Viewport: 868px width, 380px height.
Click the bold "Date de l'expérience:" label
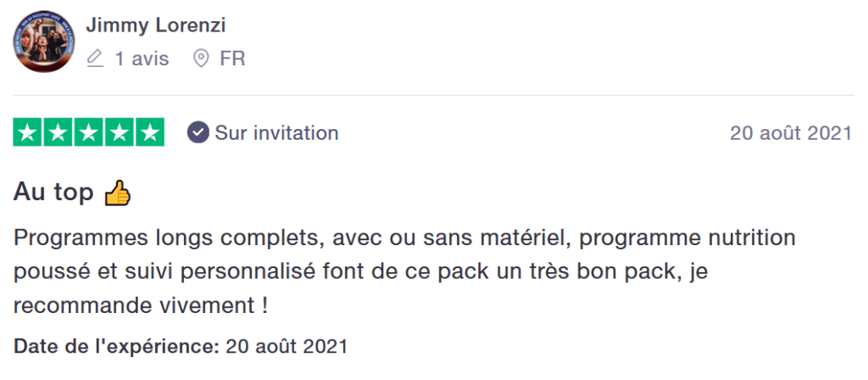point(116,346)
